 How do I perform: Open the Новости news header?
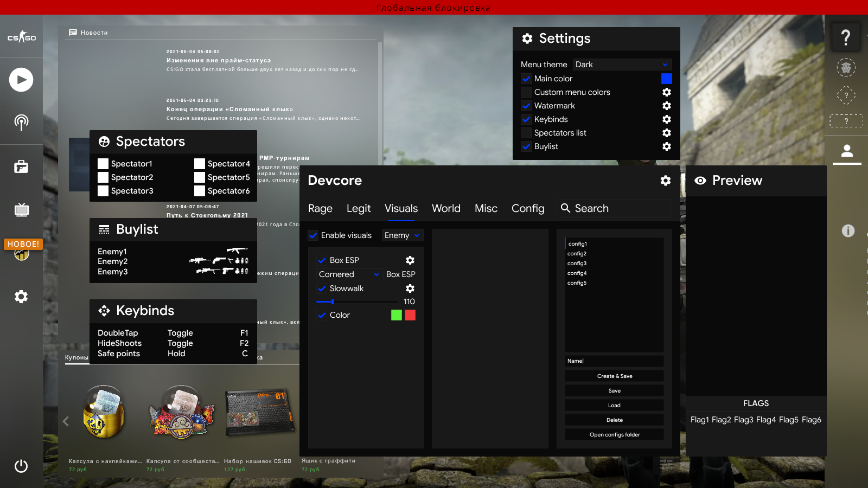[88, 33]
